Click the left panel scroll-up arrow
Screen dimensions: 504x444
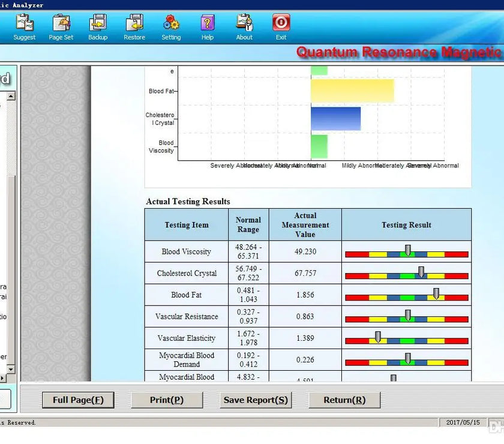pos(11,96)
